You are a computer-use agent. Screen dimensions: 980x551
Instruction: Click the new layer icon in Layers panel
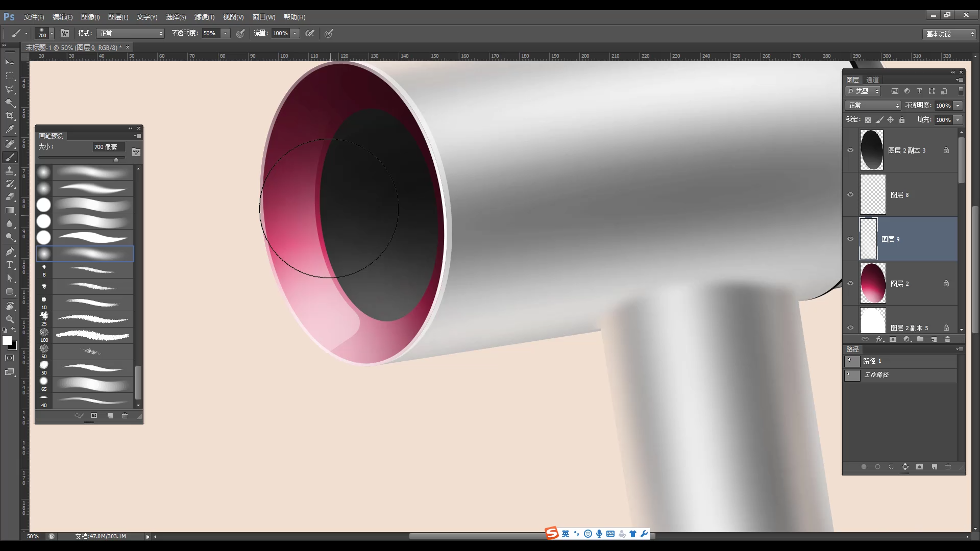[x=934, y=339]
